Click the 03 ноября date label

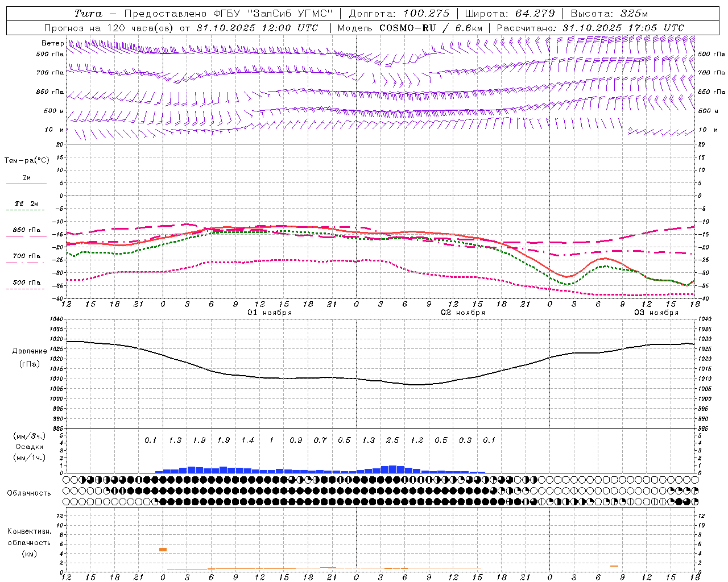tap(656, 313)
